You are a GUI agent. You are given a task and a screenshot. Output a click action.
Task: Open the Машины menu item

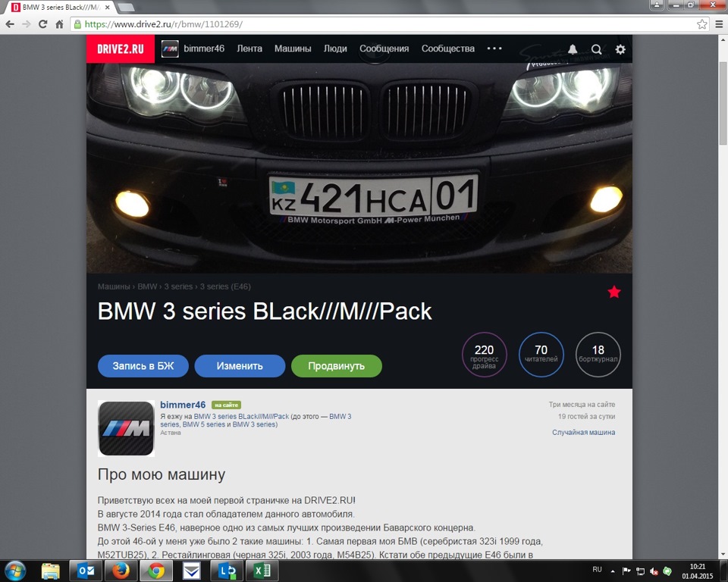point(293,48)
